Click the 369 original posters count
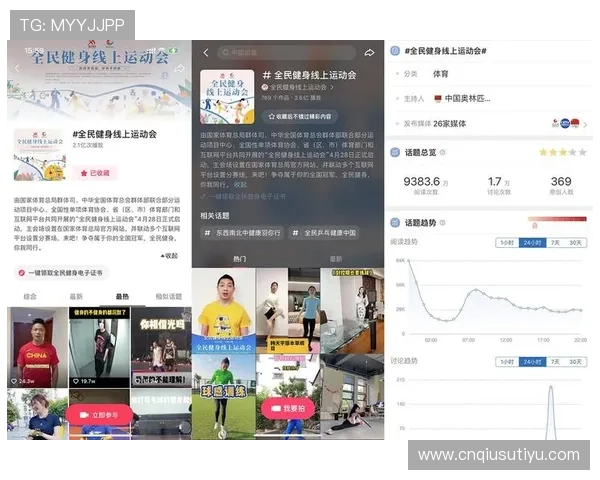 561,181
